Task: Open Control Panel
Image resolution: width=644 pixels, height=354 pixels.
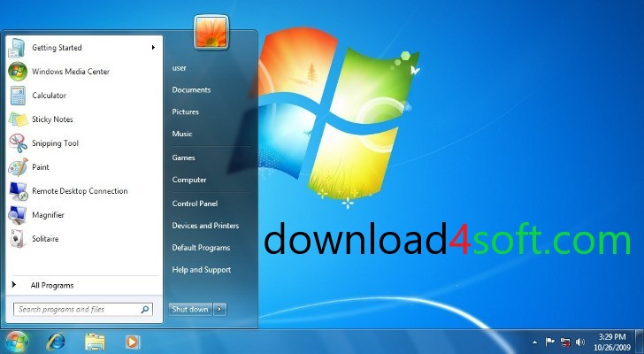Action: tap(195, 204)
